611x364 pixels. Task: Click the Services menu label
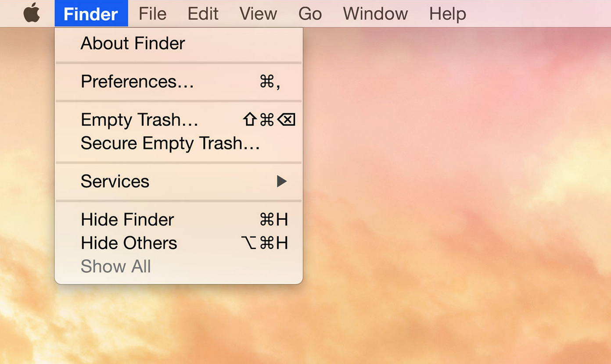[x=115, y=182]
